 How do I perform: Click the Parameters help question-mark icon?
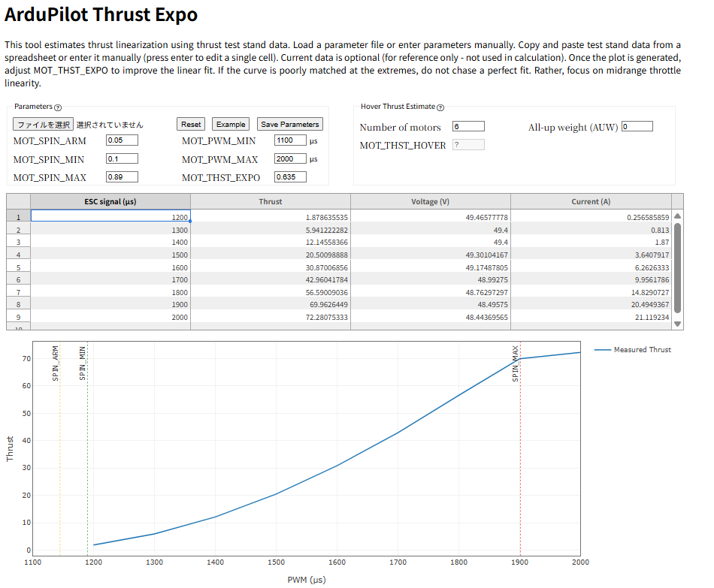(x=58, y=108)
